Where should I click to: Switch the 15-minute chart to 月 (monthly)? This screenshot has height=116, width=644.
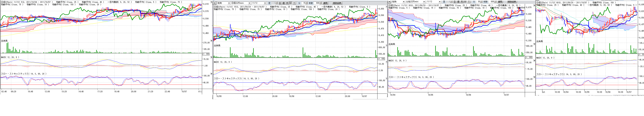[x=287, y=3]
